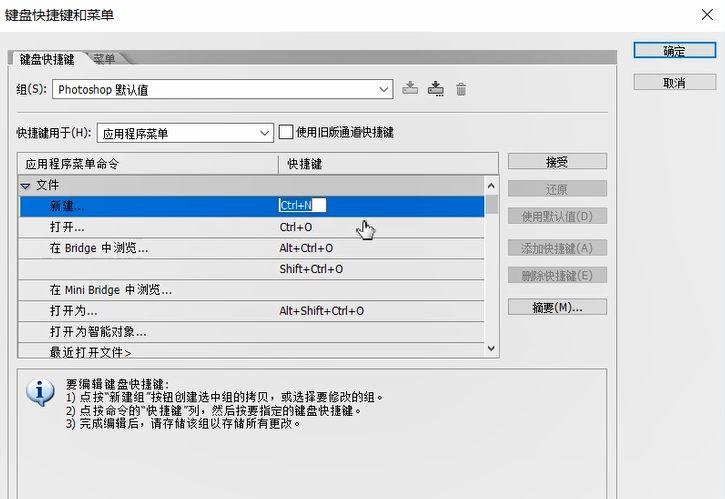Click the 快捷键 column header

pos(388,164)
